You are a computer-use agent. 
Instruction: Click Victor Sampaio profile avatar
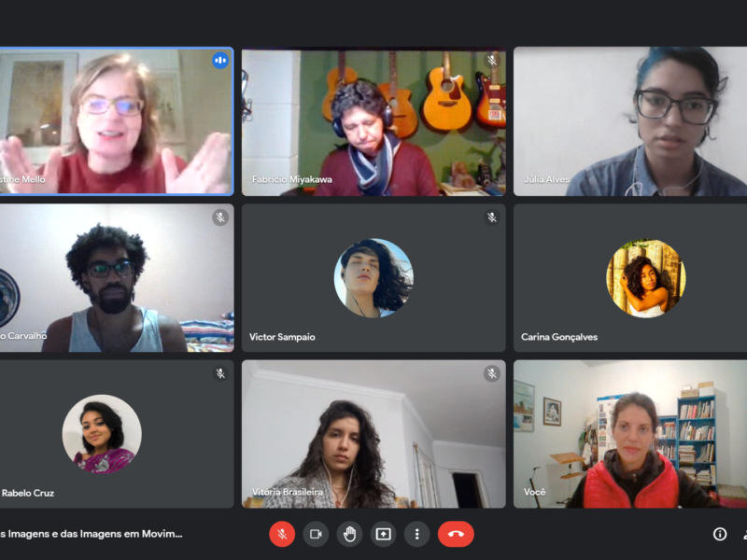[373, 278]
